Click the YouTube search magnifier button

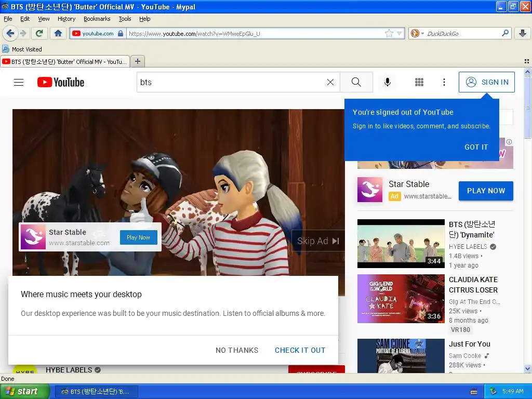coord(356,82)
